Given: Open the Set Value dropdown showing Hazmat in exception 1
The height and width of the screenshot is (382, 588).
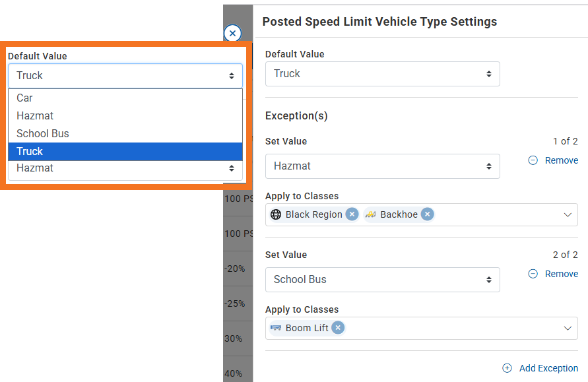Looking at the screenshot, I should point(383,166).
